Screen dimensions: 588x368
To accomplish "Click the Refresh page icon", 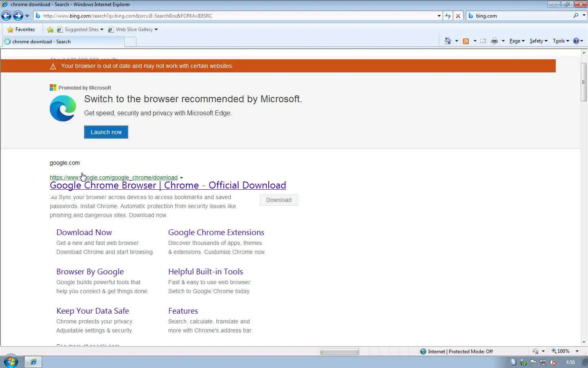I will click(448, 16).
